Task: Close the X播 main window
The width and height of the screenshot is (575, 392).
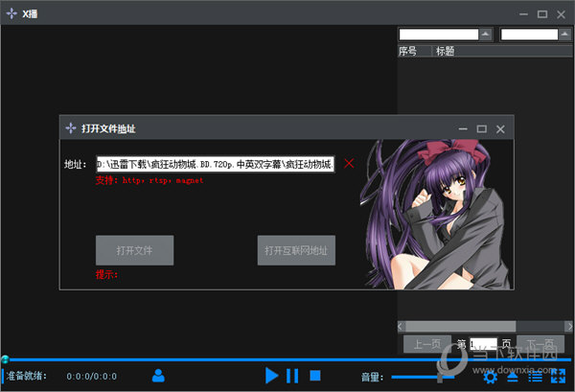Action: pyautogui.click(x=561, y=14)
